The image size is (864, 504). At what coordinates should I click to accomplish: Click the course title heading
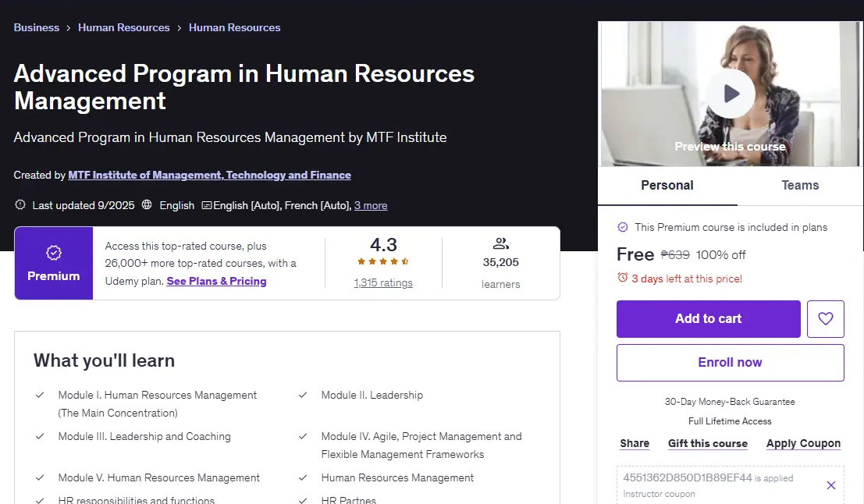click(244, 87)
